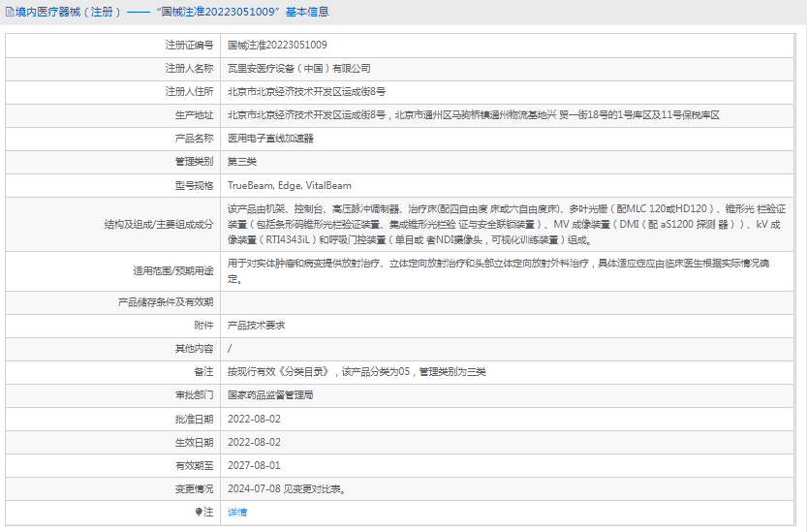Open the 详情 link in the 注 row
Screen dimensions: 808x532
pos(237,512)
